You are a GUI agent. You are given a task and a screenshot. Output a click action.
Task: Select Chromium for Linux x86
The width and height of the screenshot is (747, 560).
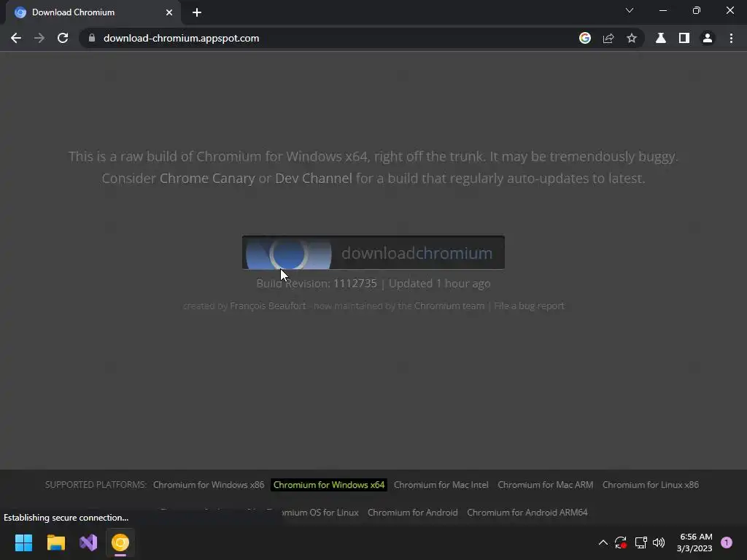[650, 485]
